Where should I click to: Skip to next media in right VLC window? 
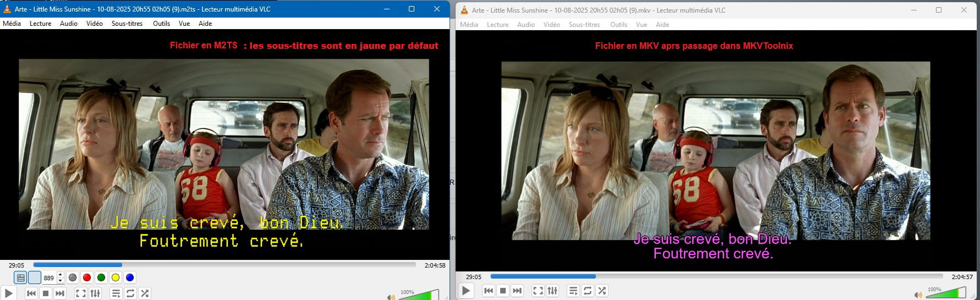pos(517,291)
